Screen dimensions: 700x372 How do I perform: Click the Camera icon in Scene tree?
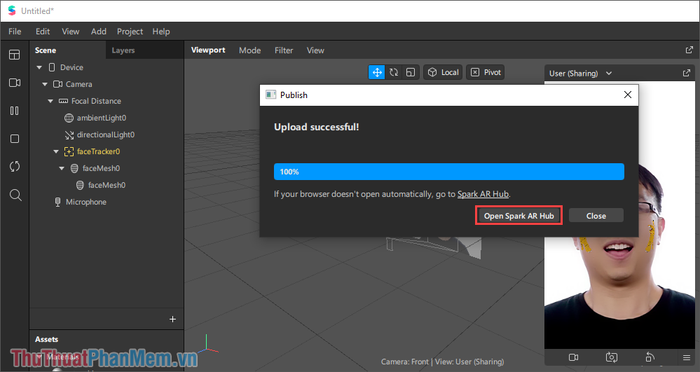pyautogui.click(x=58, y=84)
